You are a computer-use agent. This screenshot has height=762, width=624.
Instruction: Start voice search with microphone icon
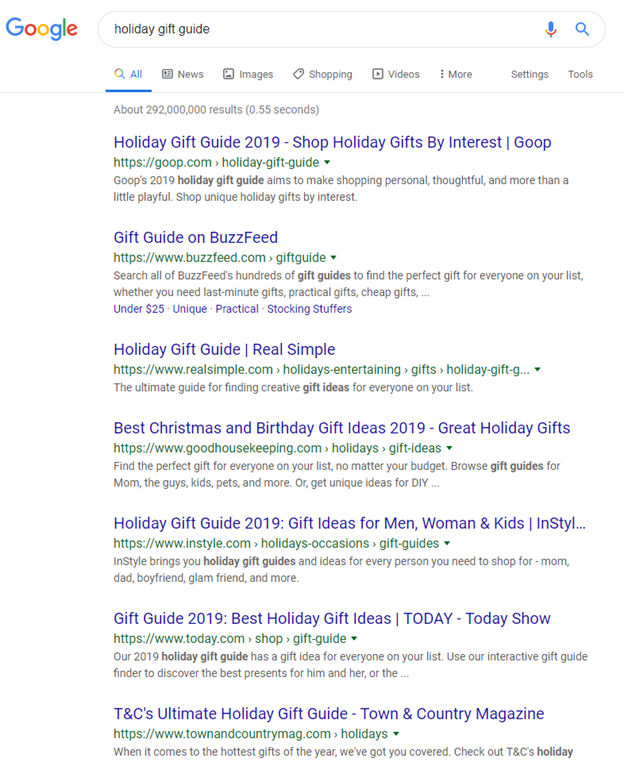[x=551, y=29]
